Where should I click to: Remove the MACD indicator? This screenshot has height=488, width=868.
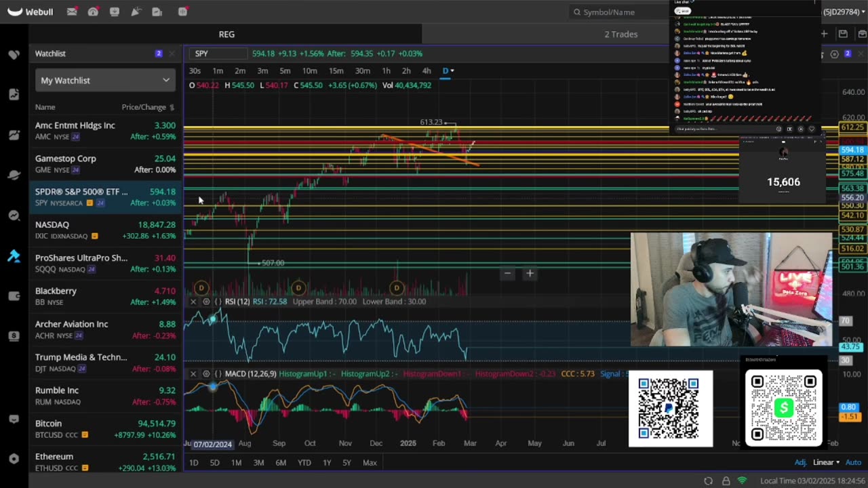pos(193,374)
